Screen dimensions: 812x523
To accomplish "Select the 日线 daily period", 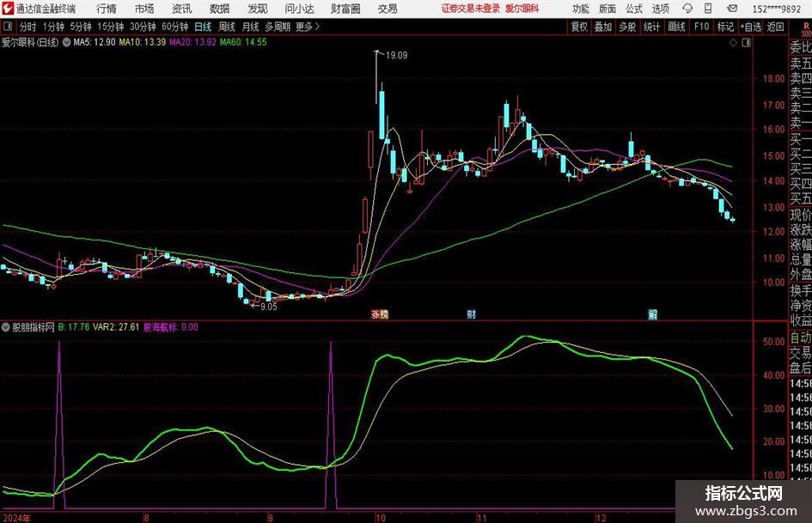I will (x=203, y=27).
